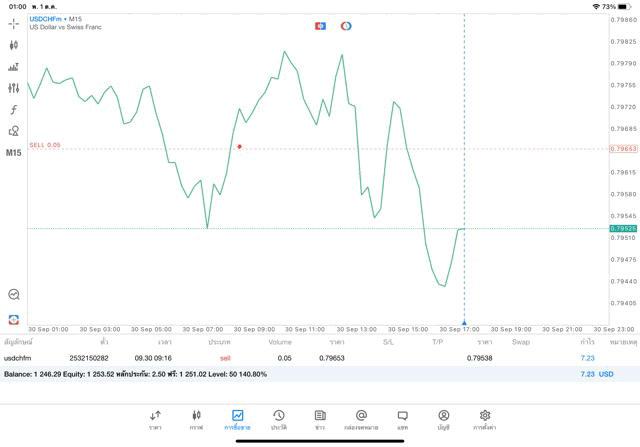Open the History (ประวัติ) tab
This screenshot has height=447, width=640.
coord(278,420)
